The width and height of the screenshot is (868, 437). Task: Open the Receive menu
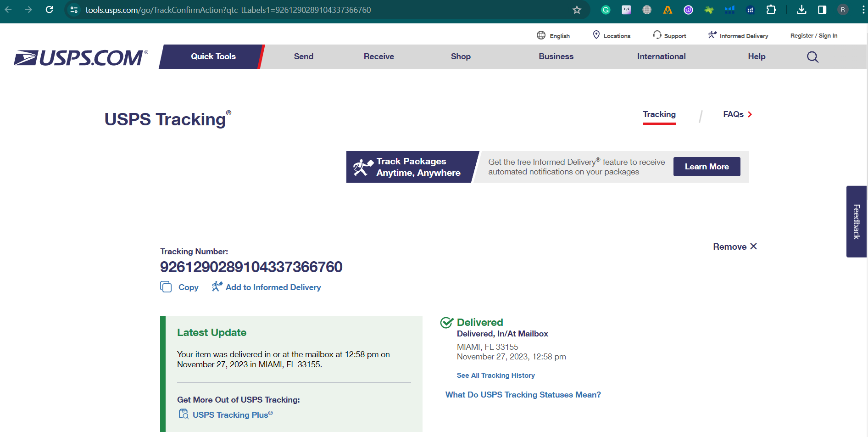coord(379,56)
